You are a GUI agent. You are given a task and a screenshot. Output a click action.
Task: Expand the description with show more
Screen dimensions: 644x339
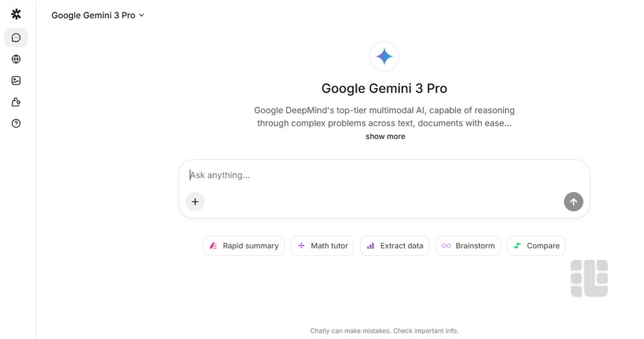[385, 136]
